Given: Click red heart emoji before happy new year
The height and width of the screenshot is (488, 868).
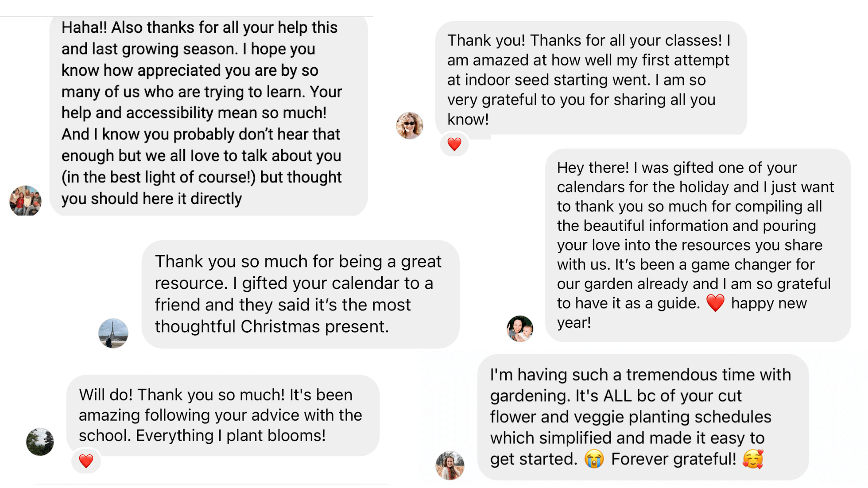Looking at the screenshot, I should 715,303.
